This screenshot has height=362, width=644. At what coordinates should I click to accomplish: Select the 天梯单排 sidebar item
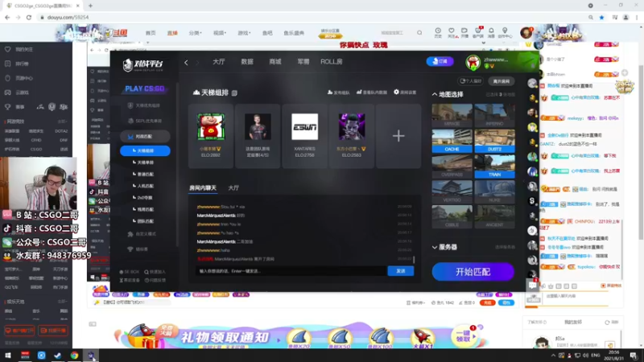145,162
